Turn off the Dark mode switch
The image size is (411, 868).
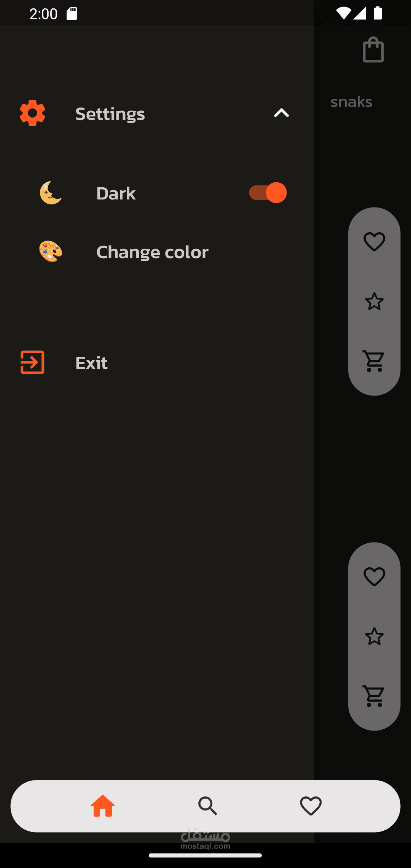coord(268,193)
